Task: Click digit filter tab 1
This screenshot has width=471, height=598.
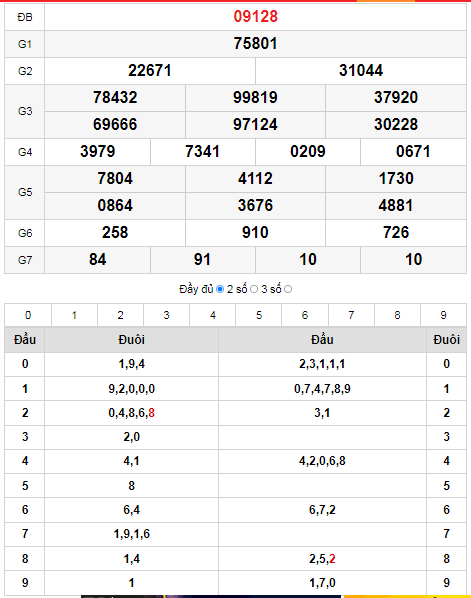Action: [x=74, y=315]
